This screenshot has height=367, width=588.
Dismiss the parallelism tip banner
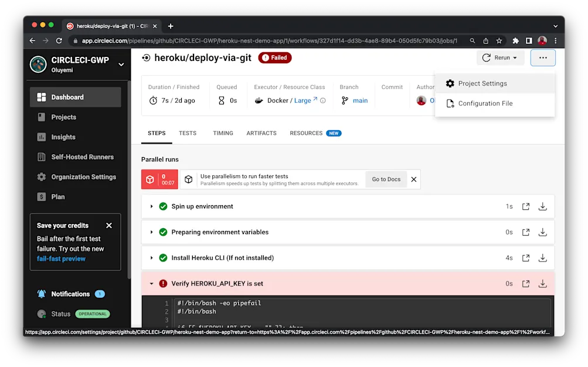(414, 179)
